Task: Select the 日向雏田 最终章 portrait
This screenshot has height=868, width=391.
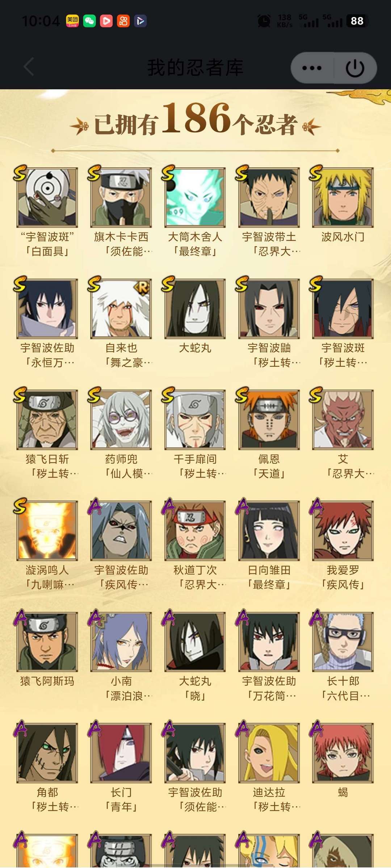Action: tap(269, 531)
